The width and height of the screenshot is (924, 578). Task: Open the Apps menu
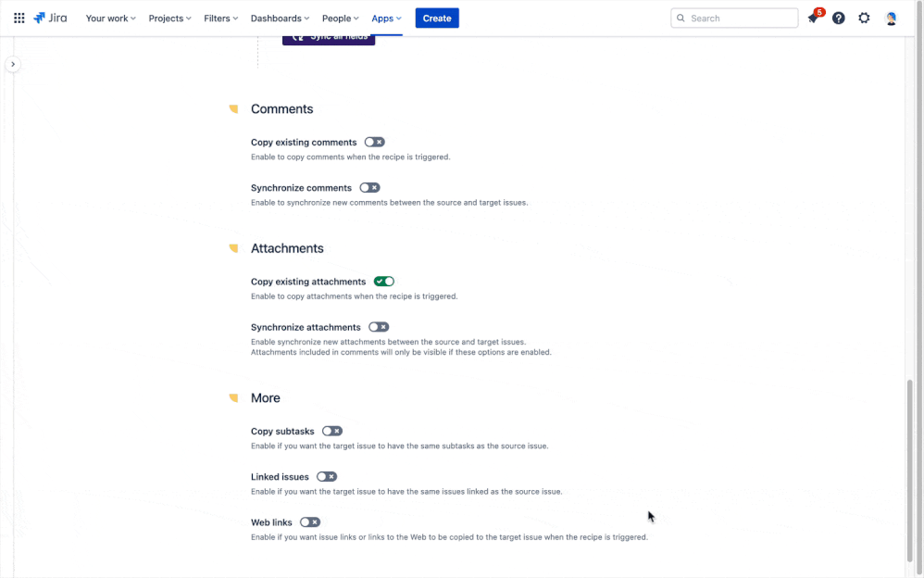[x=386, y=18]
